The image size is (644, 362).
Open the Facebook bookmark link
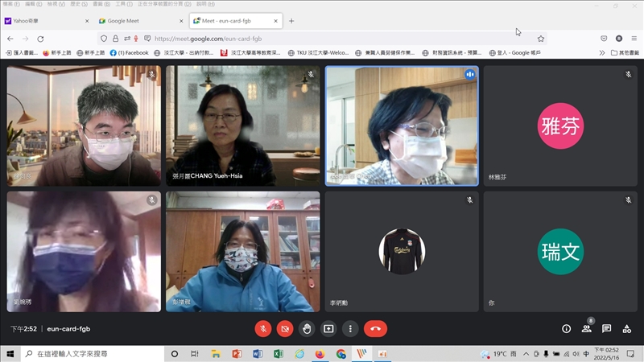pyautogui.click(x=129, y=52)
